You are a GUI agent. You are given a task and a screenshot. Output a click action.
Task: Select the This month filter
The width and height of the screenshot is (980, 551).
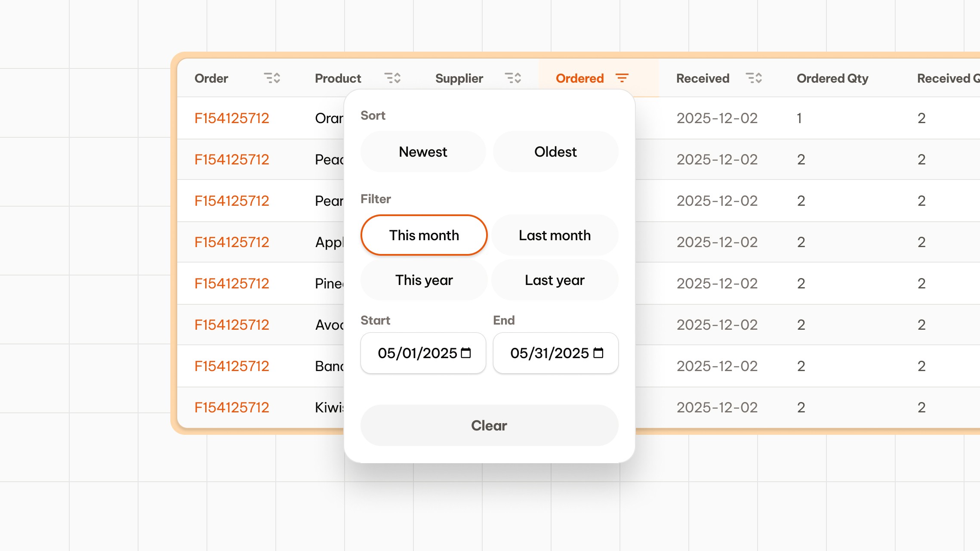(424, 235)
